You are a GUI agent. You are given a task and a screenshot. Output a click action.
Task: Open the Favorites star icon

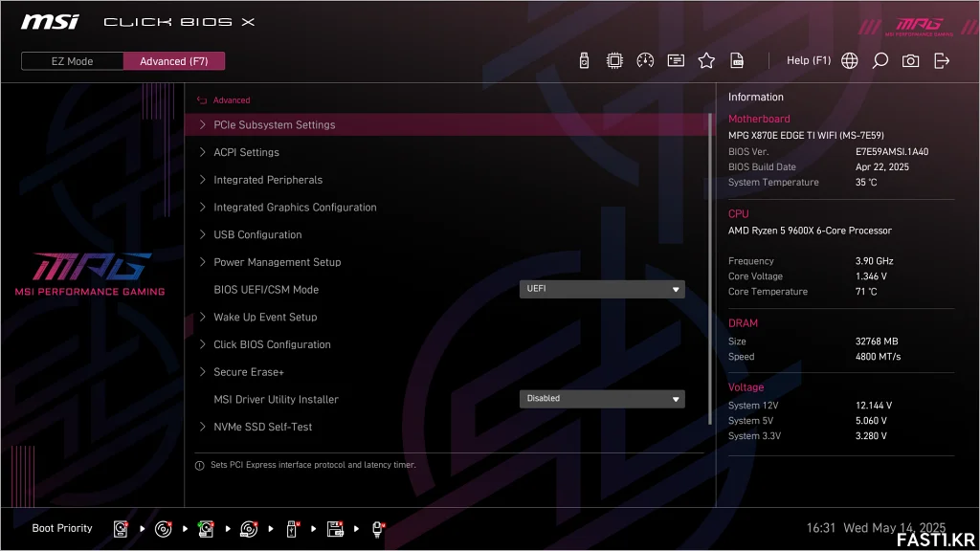point(706,60)
